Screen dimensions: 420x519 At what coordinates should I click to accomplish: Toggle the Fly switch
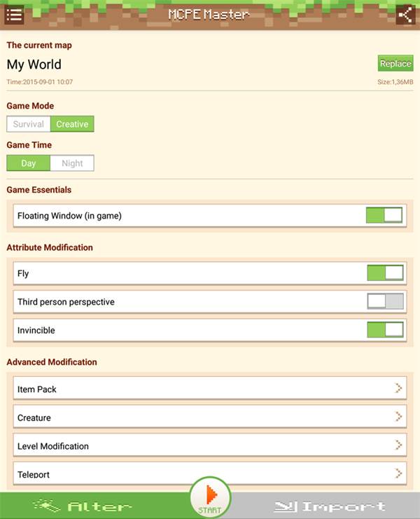tap(385, 273)
